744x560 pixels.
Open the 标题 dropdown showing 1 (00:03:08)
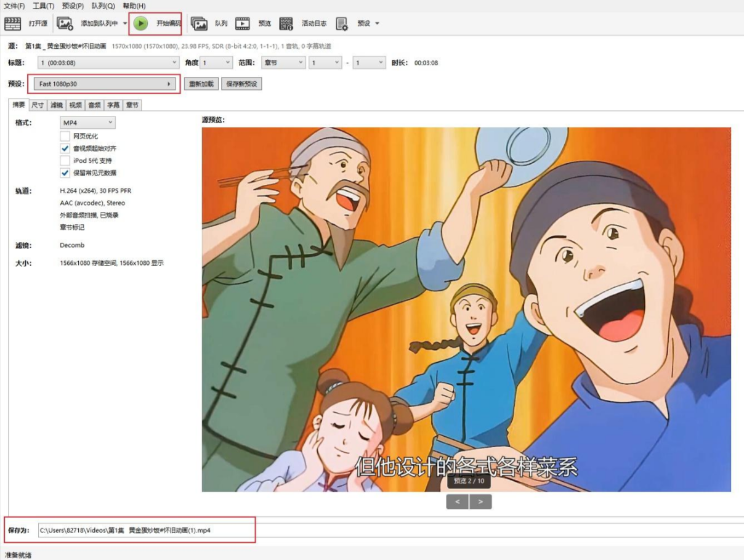(108, 63)
